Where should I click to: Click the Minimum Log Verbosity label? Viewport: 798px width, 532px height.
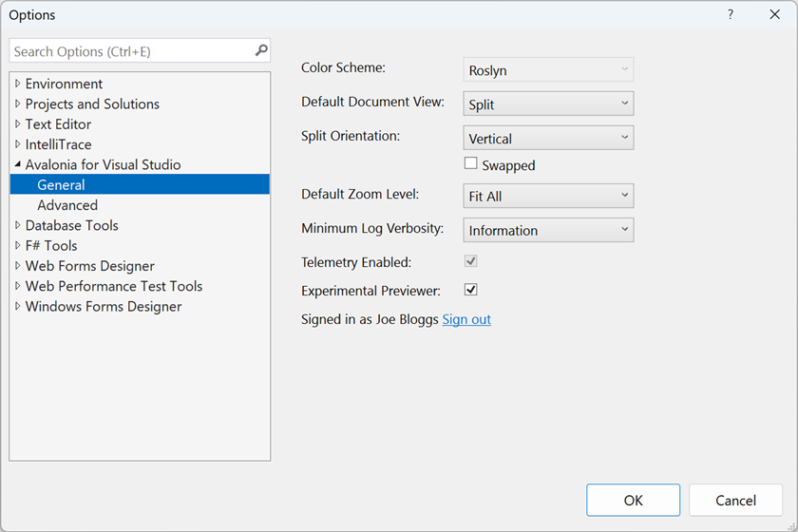pos(372,228)
